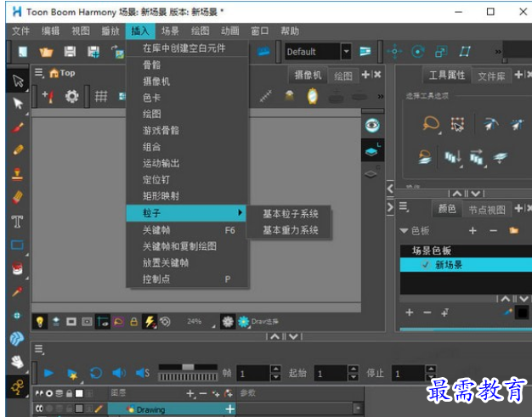Click the Scale tool in top toolbar
Viewport: 532px width, 417px height.
pos(441,52)
